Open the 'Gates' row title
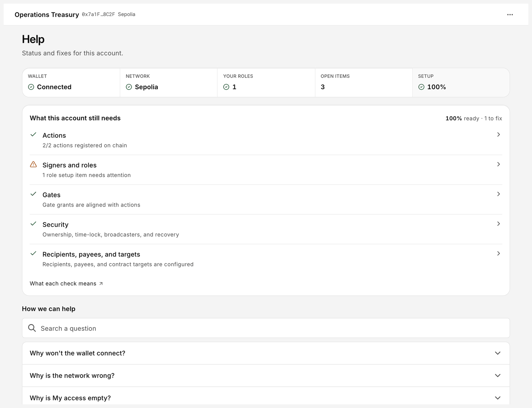Screen dimensions: 532x408 pos(52,195)
